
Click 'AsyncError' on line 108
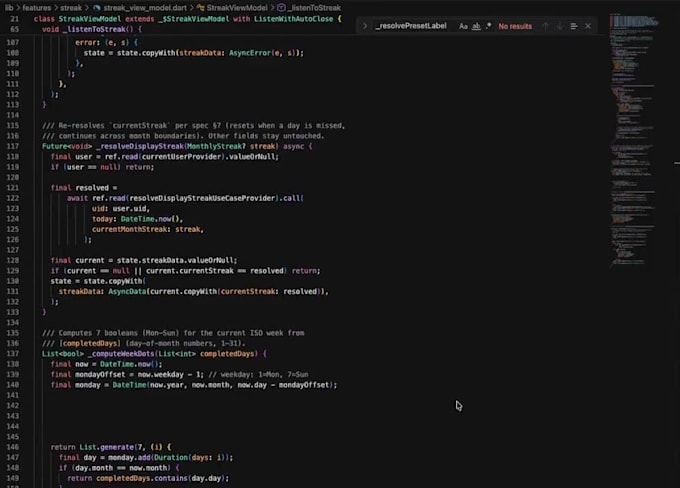point(250,53)
